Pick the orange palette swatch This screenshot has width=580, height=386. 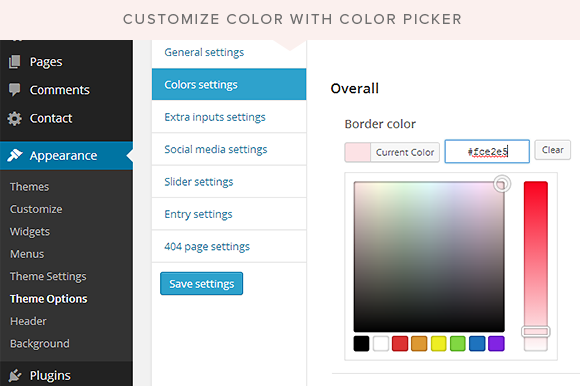coord(419,343)
